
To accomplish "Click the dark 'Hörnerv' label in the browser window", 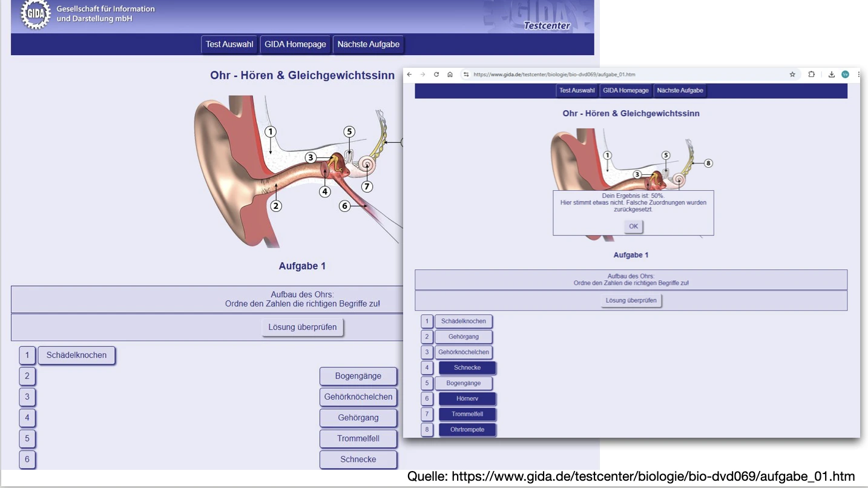I will pos(467,398).
